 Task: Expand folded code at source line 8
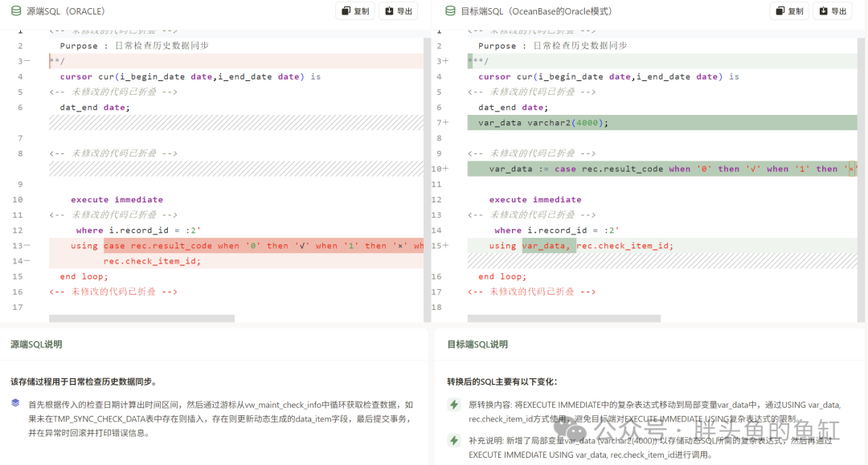113,153
